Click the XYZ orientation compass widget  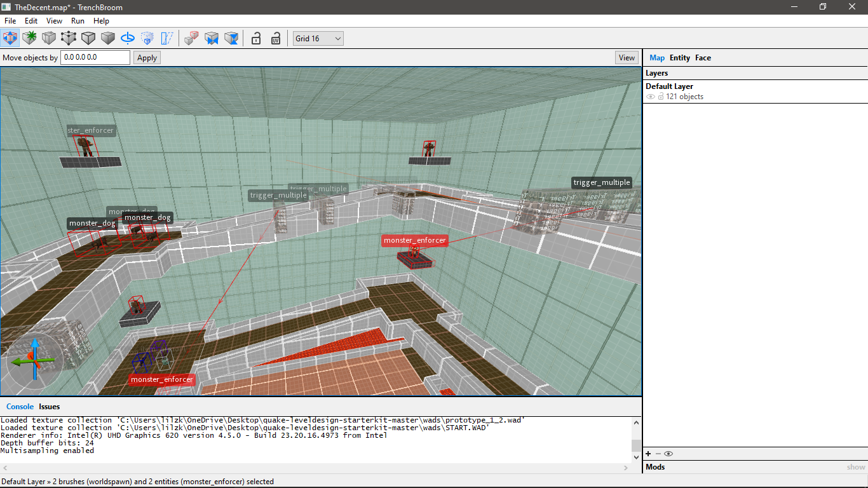click(x=35, y=360)
